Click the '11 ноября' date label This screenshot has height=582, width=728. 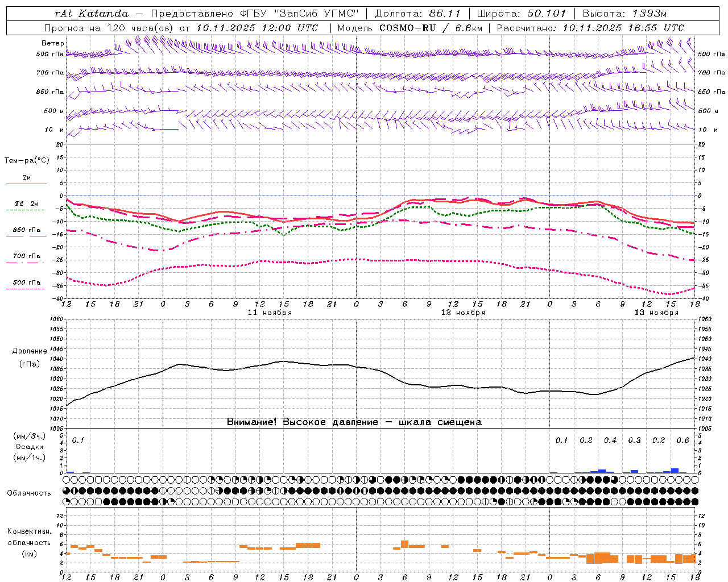click(x=270, y=313)
